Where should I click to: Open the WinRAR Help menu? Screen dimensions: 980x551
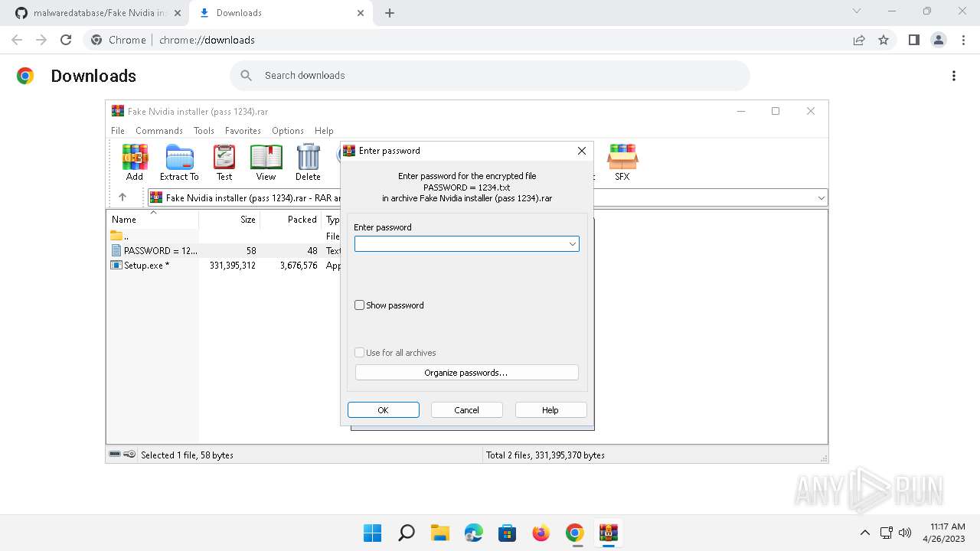coord(324,131)
